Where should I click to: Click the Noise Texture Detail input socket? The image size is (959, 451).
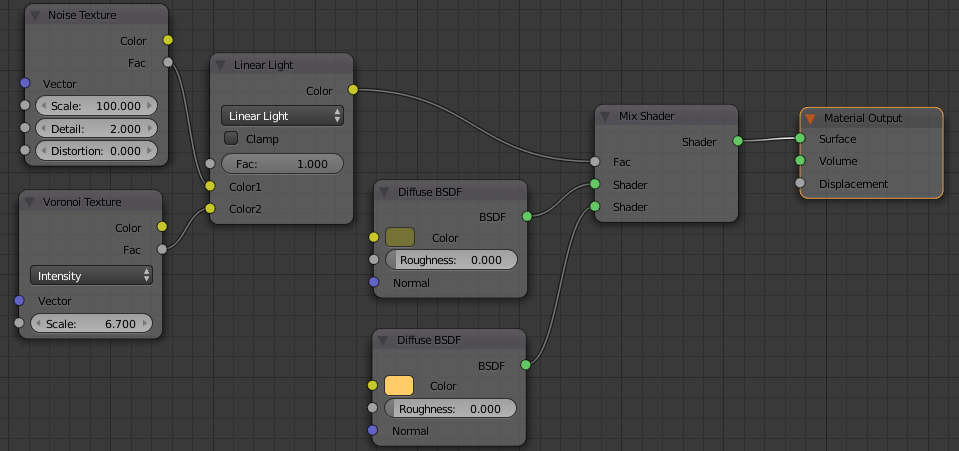coord(24,128)
